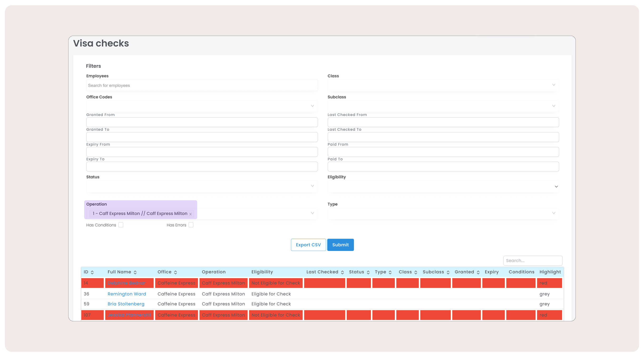Sort by Subclass column arrows
Viewport: 644px width, 357px height.
(448, 272)
